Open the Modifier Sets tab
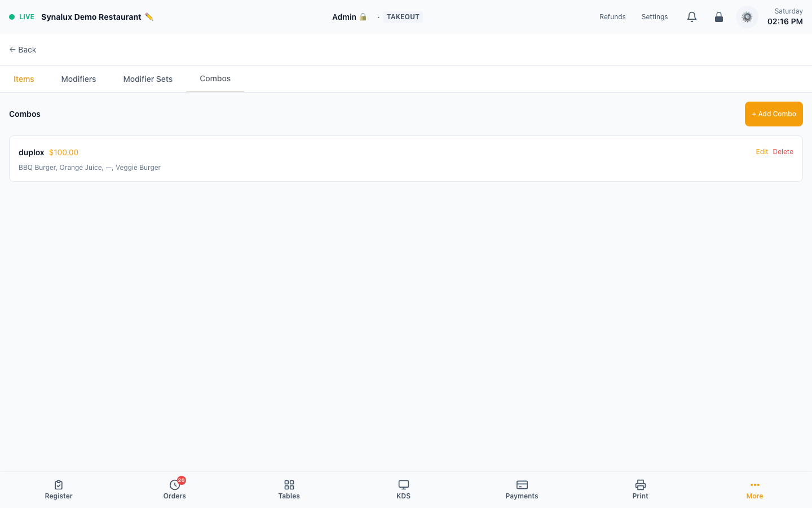Screen dimensions: 812x508 pyautogui.click(x=148, y=79)
